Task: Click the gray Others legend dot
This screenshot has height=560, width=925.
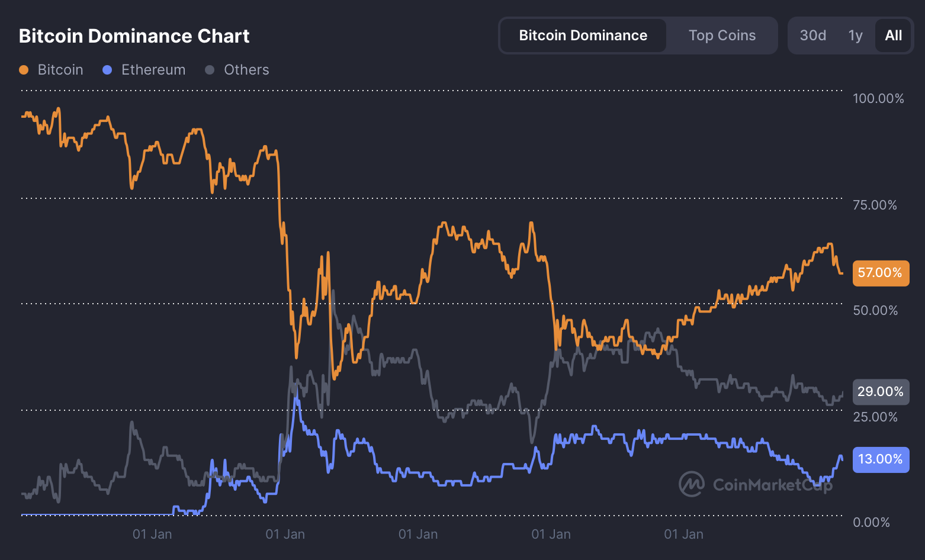Action: point(208,69)
